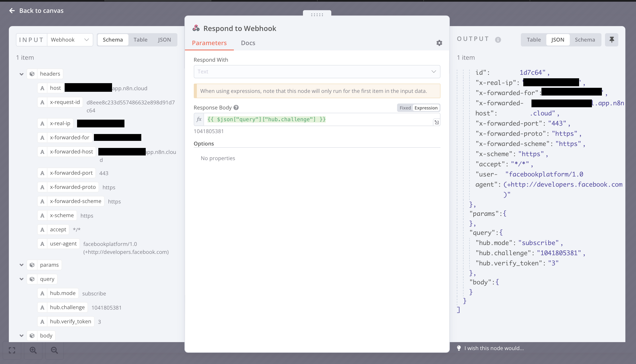Pin the output data

[612, 40]
